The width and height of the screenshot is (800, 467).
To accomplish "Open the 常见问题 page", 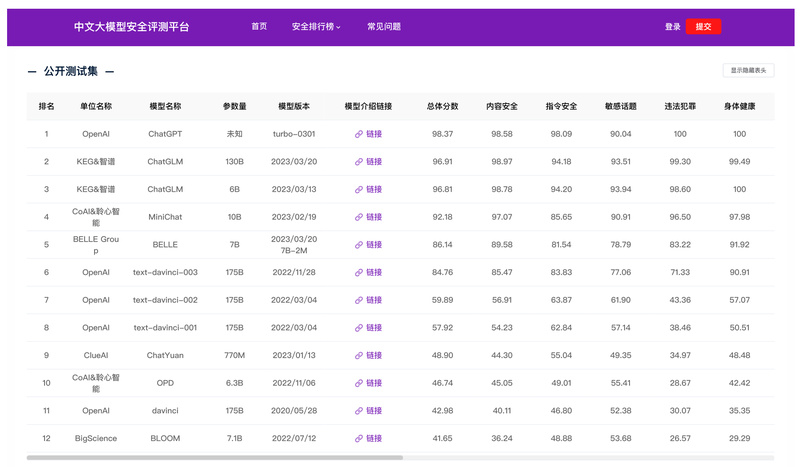I will click(384, 27).
